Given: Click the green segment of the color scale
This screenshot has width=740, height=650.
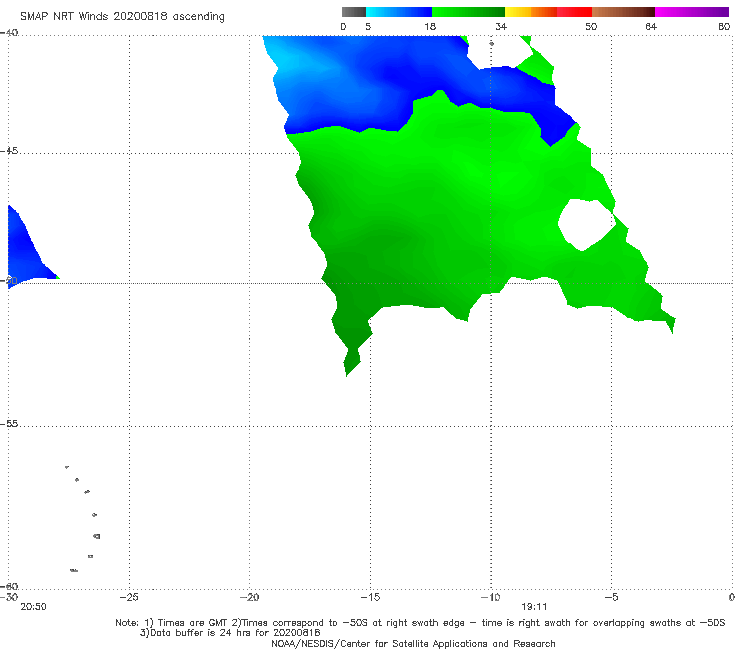Looking at the screenshot, I should 468,12.
